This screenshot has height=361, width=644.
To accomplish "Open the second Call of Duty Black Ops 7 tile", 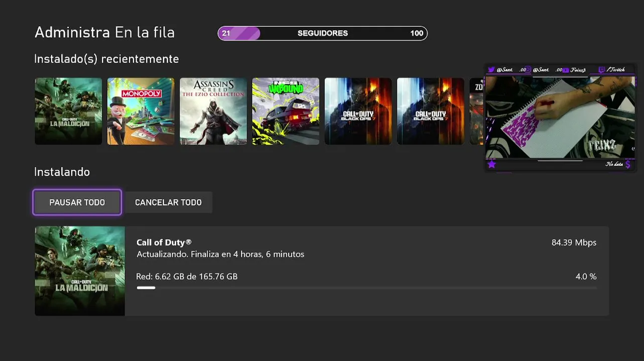I will [431, 111].
